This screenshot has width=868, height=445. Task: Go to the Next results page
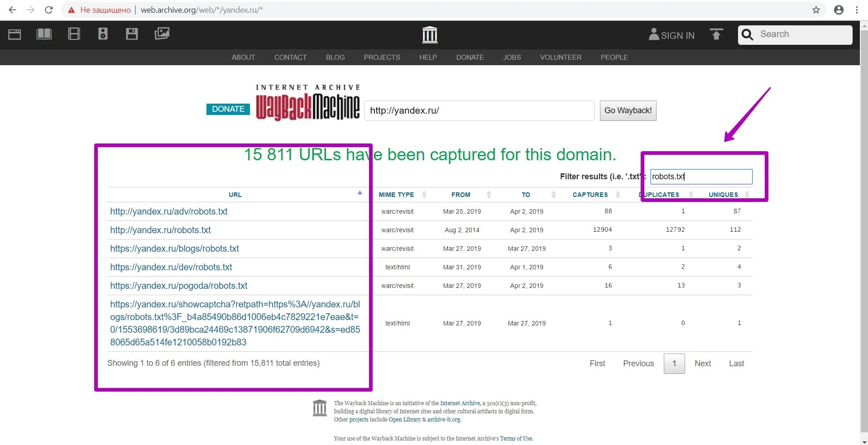pyautogui.click(x=703, y=364)
